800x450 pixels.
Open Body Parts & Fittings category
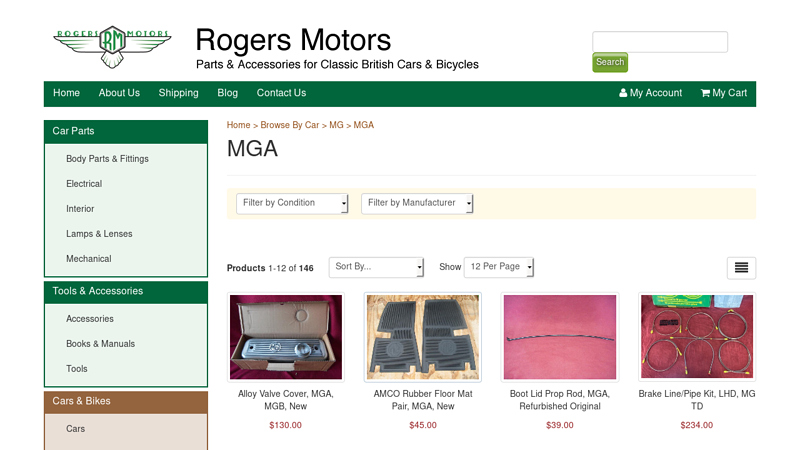tap(107, 159)
